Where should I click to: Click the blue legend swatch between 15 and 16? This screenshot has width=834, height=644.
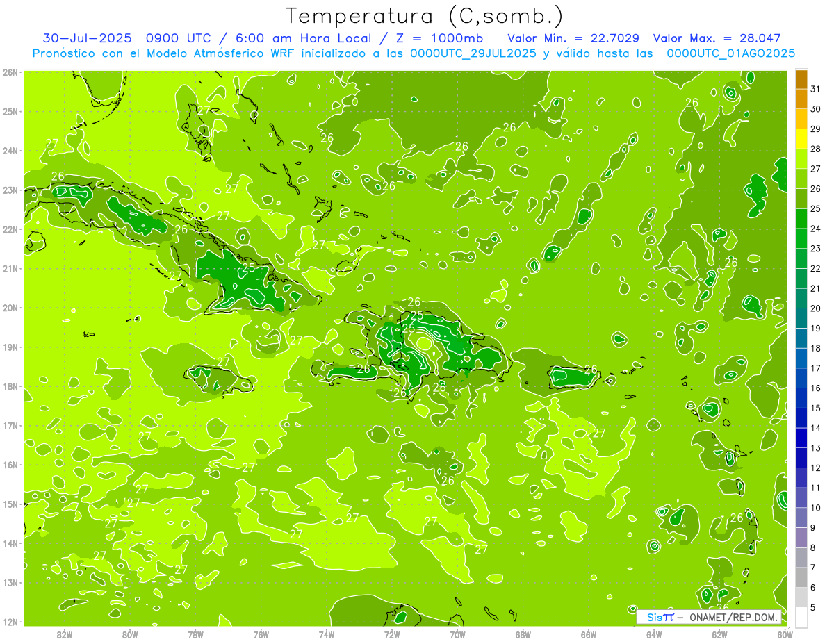[x=802, y=398]
